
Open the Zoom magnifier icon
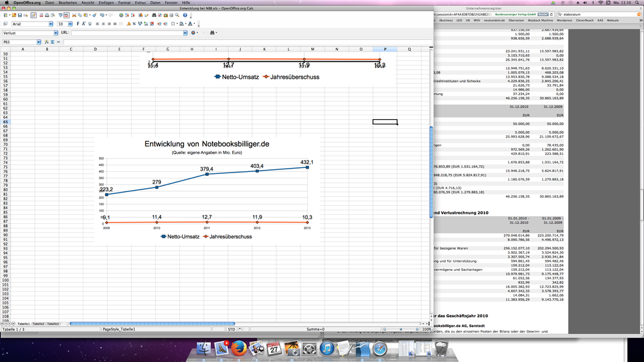(177, 15)
